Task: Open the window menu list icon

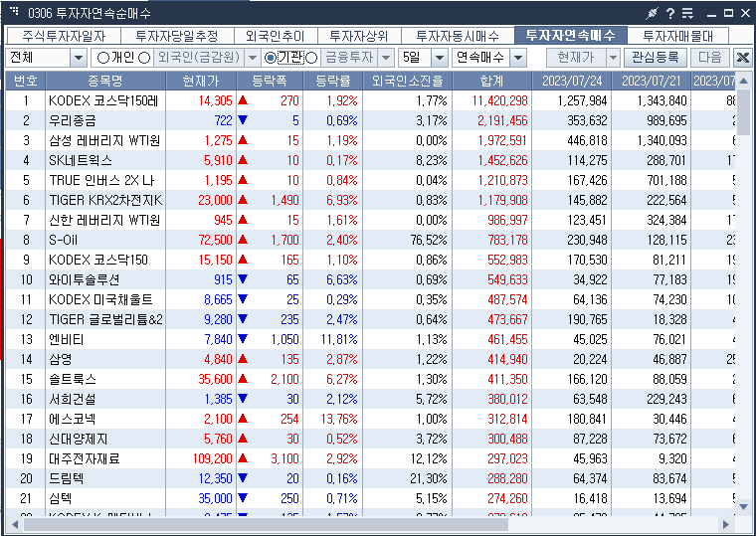Action: [x=687, y=14]
